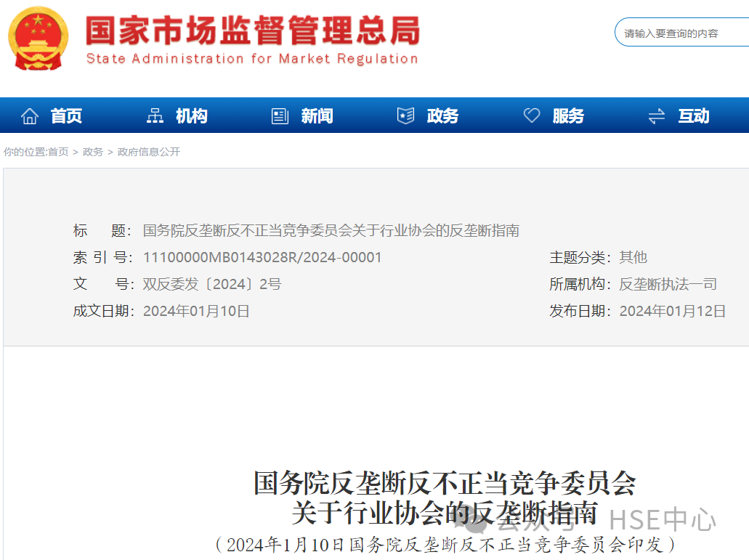
Task: Click the 发布日期 field label
Action: [x=580, y=312]
